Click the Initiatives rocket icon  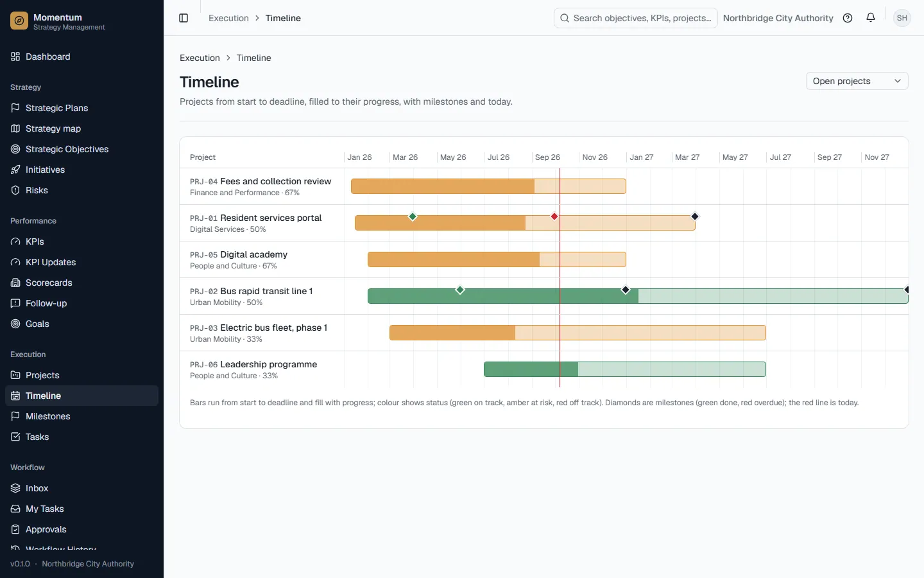(15, 170)
